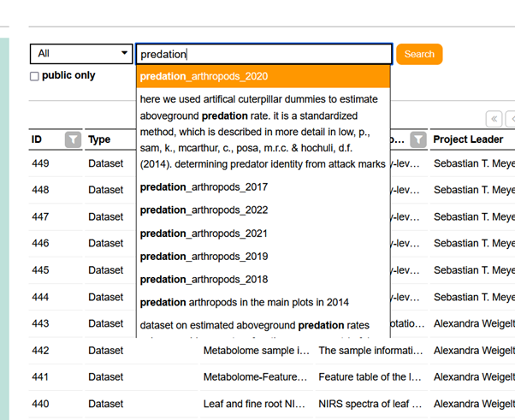Image resolution: width=515 pixels, height=420 pixels.
Task: Click title 'Leaf and fine root NI…' in row 440
Action: point(254,404)
